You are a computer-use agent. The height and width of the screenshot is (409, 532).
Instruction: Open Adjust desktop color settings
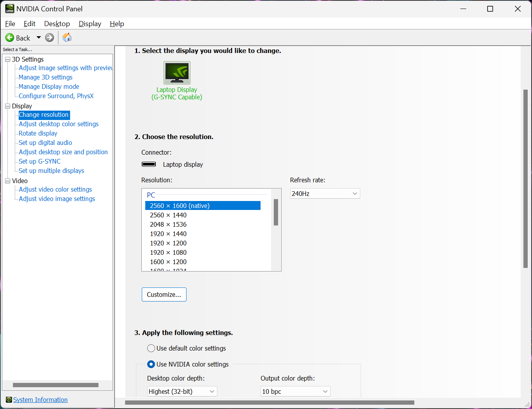[x=59, y=124]
